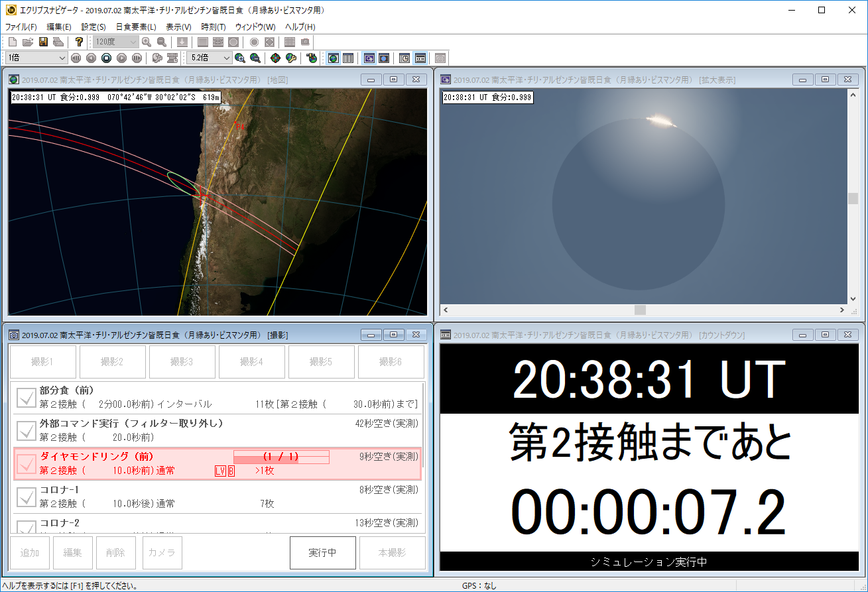Open the 時刻(T) menu

(213, 27)
